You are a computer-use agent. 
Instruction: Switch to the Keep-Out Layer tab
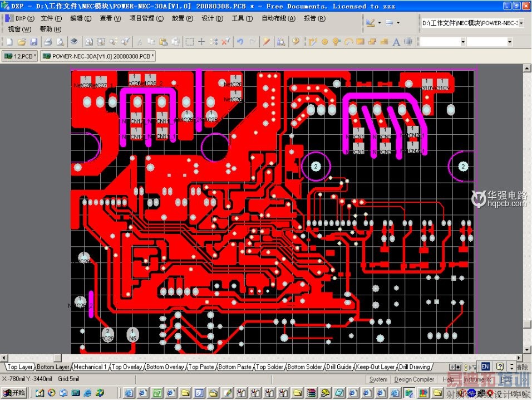pyautogui.click(x=376, y=367)
